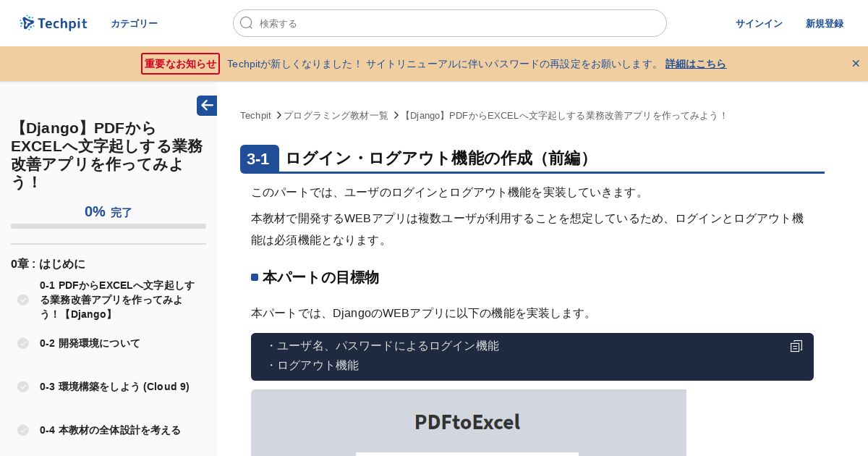This screenshot has width=868, height=456.
Task: Dismiss the announcement banner
Action: (x=856, y=64)
